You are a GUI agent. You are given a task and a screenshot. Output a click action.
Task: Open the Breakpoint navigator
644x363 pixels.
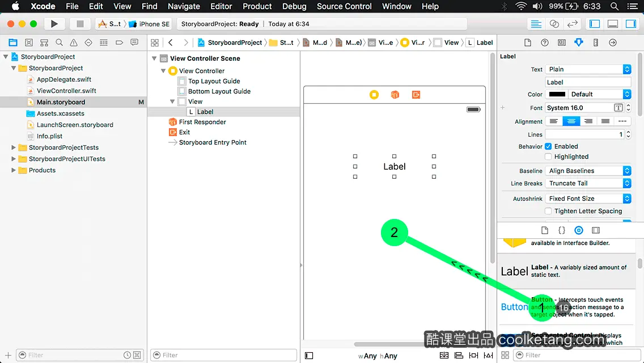coord(119,43)
